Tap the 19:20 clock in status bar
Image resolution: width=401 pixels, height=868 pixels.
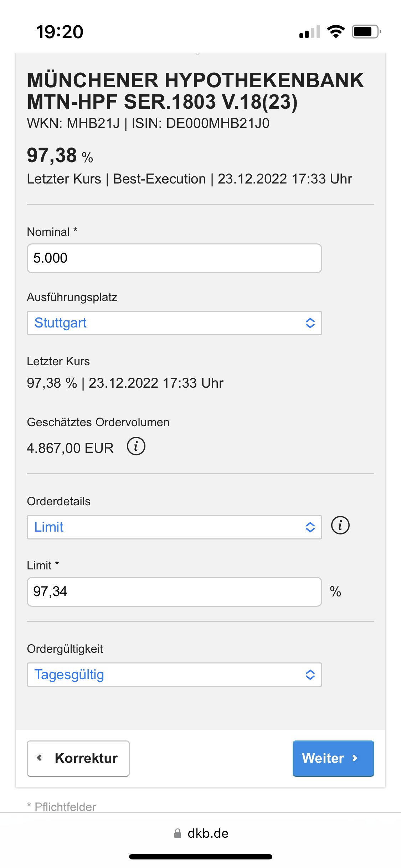pyautogui.click(x=60, y=32)
